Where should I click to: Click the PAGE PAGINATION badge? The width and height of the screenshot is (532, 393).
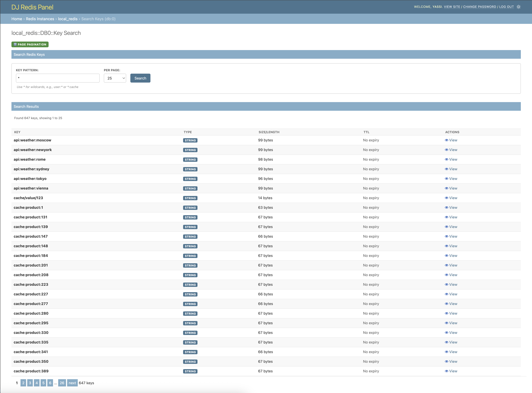[x=30, y=44]
